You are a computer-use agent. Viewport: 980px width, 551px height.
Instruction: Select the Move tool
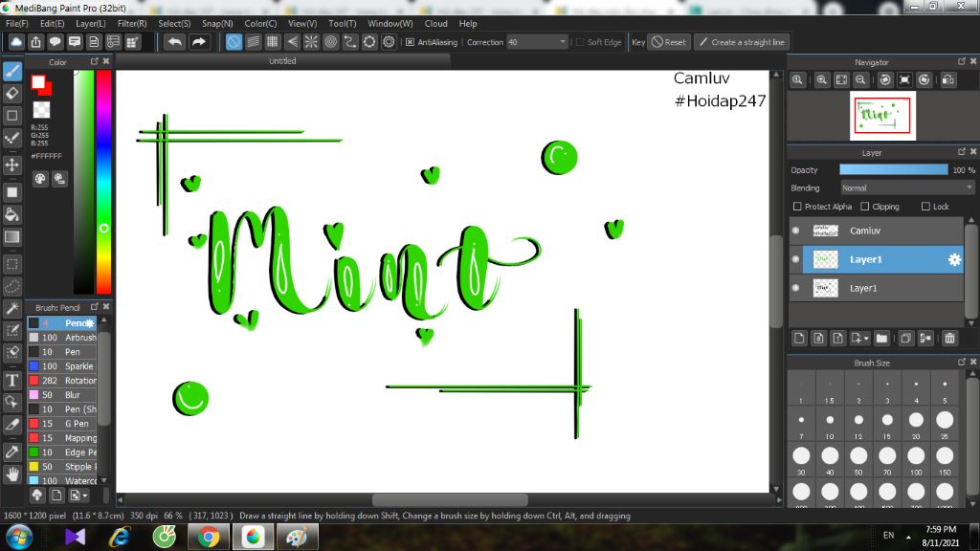pos(11,165)
